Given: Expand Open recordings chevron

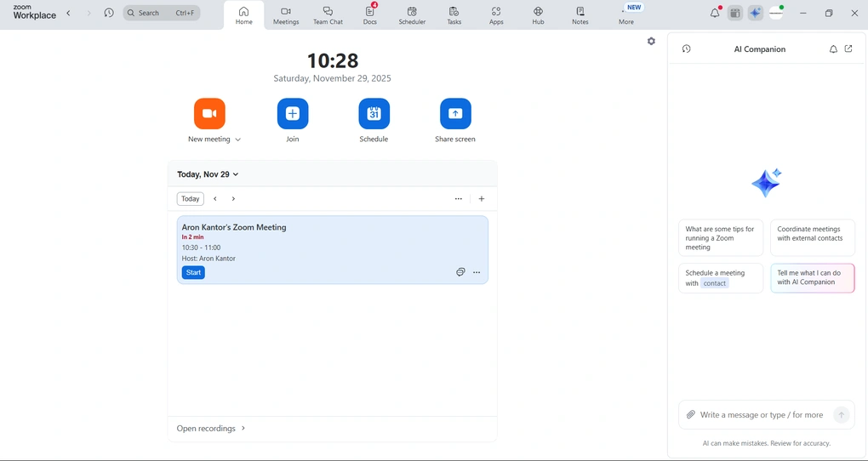Looking at the screenshot, I should (243, 429).
